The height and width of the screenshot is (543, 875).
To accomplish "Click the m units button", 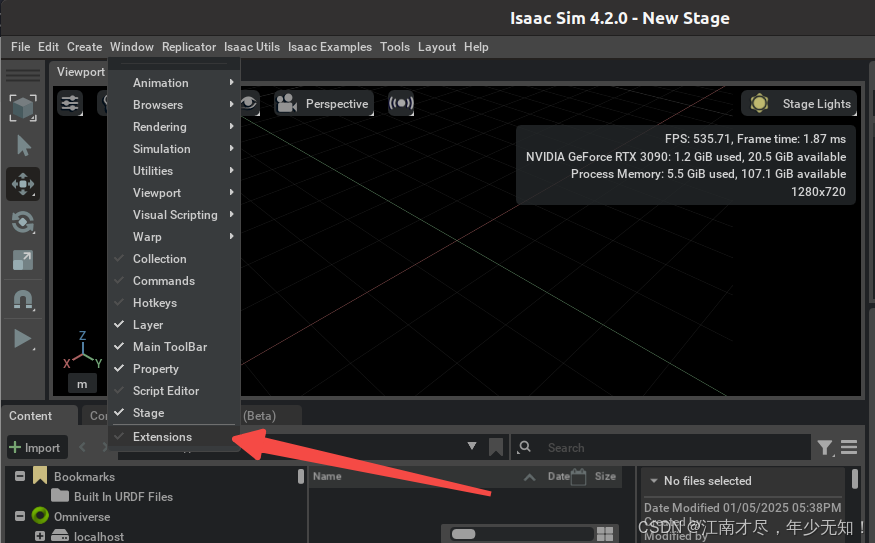I will 82,384.
